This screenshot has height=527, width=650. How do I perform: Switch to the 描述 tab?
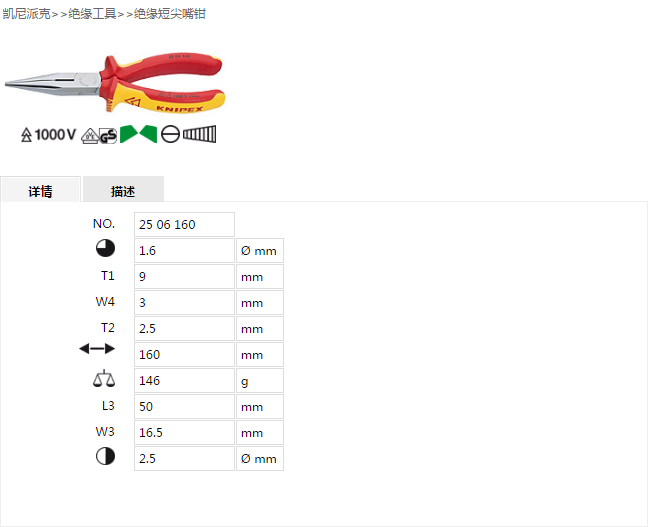123,190
